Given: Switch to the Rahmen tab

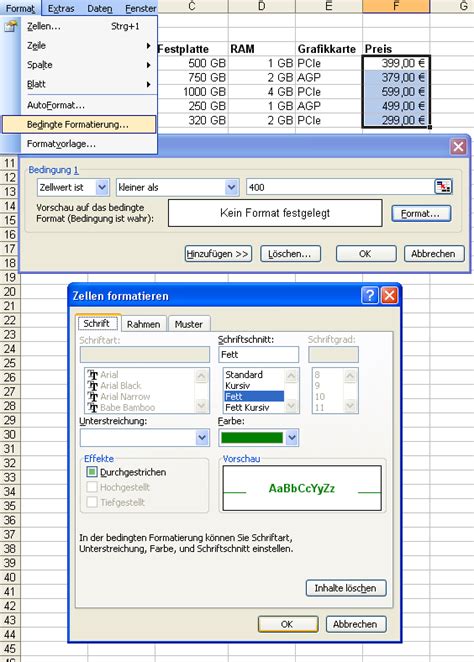Looking at the screenshot, I should coord(144,324).
